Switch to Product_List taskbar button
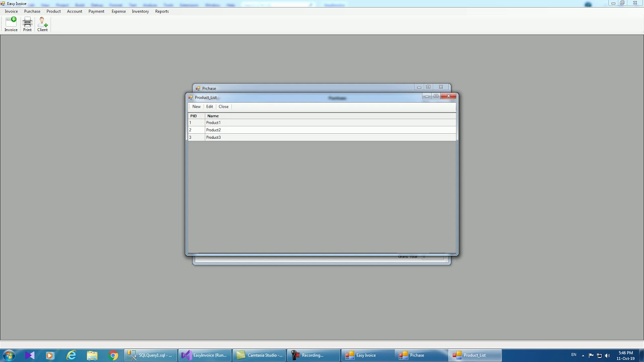The height and width of the screenshot is (362, 644). 476,355
